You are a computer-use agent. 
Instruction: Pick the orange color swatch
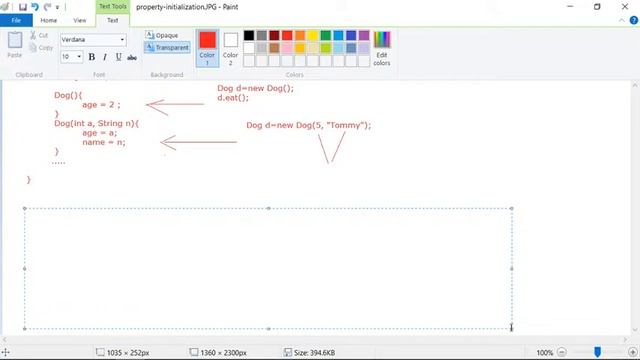click(300, 36)
